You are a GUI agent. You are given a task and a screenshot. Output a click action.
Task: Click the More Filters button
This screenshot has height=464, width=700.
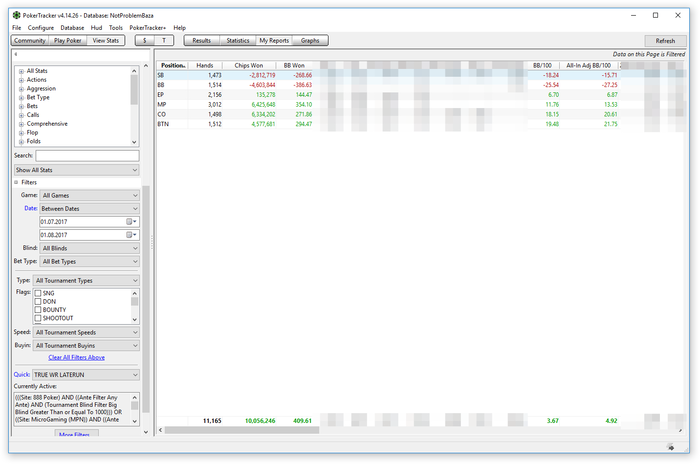77,434
